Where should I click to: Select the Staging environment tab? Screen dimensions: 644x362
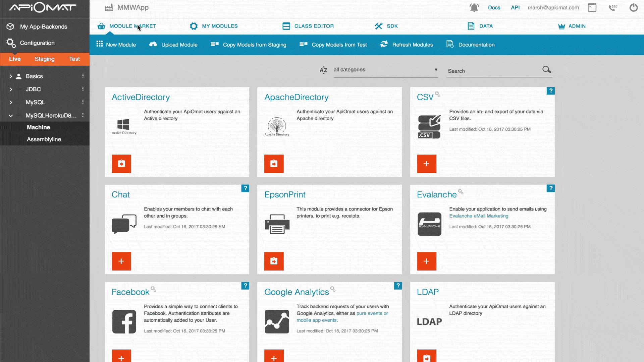[x=44, y=59]
